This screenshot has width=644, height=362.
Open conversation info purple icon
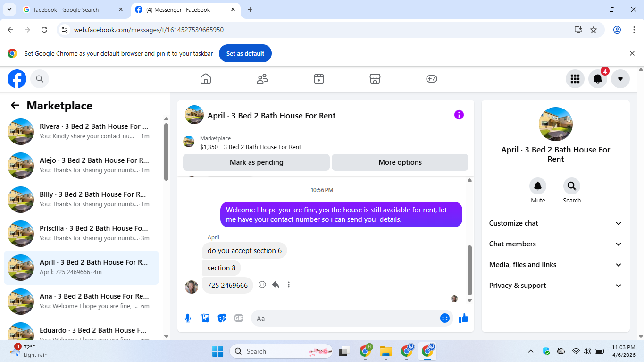[459, 115]
